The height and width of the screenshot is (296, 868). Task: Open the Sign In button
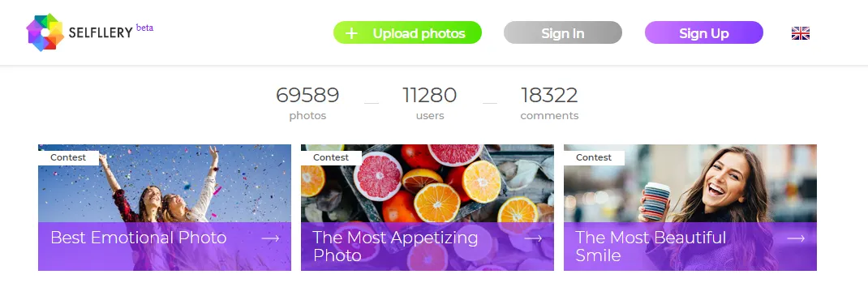click(x=562, y=32)
